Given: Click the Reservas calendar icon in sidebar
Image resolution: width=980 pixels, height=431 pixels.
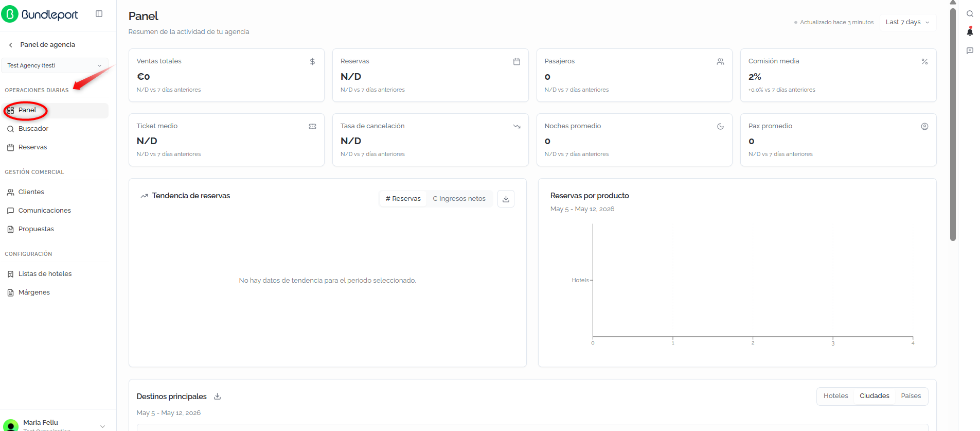Looking at the screenshot, I should pos(10,148).
